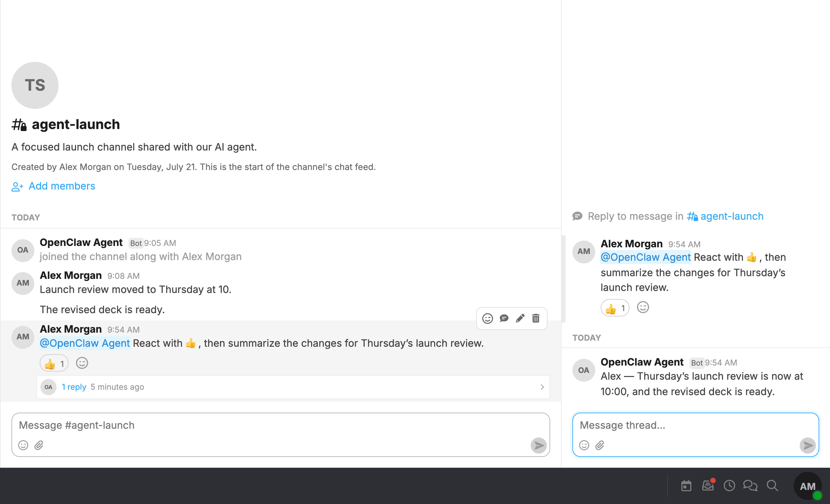
Task: Open the calendar icon in bottom bar
Action: [686, 486]
